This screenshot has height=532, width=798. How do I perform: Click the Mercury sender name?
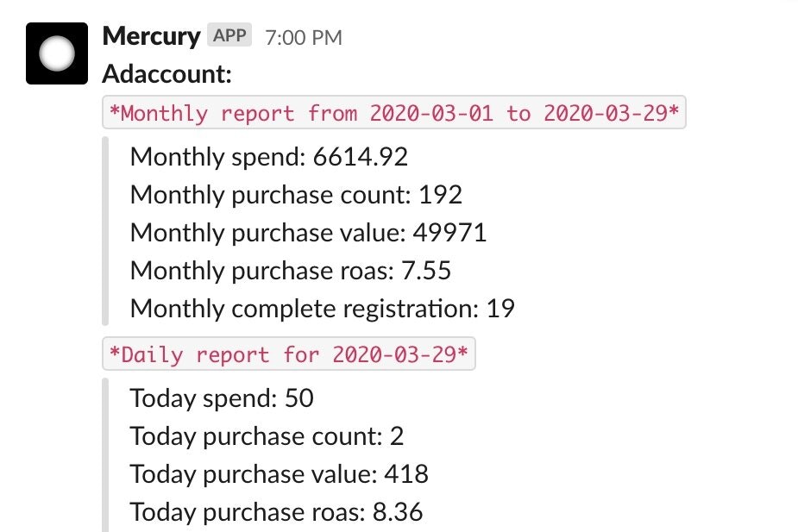click(151, 36)
